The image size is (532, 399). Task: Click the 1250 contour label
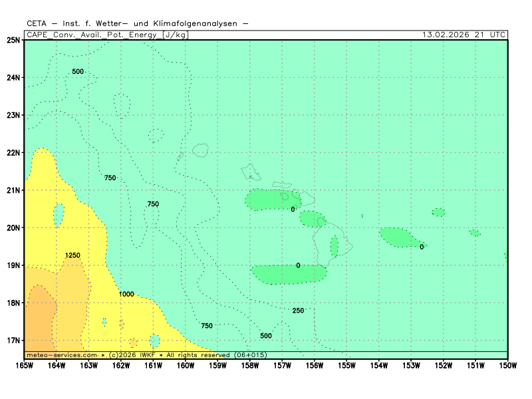[72, 255]
